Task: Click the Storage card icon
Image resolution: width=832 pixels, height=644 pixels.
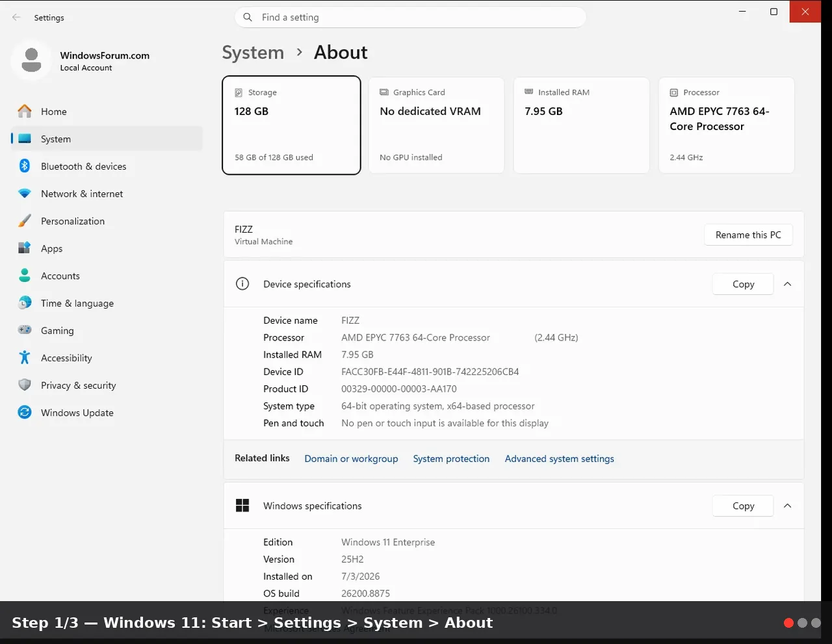Action: pyautogui.click(x=239, y=92)
